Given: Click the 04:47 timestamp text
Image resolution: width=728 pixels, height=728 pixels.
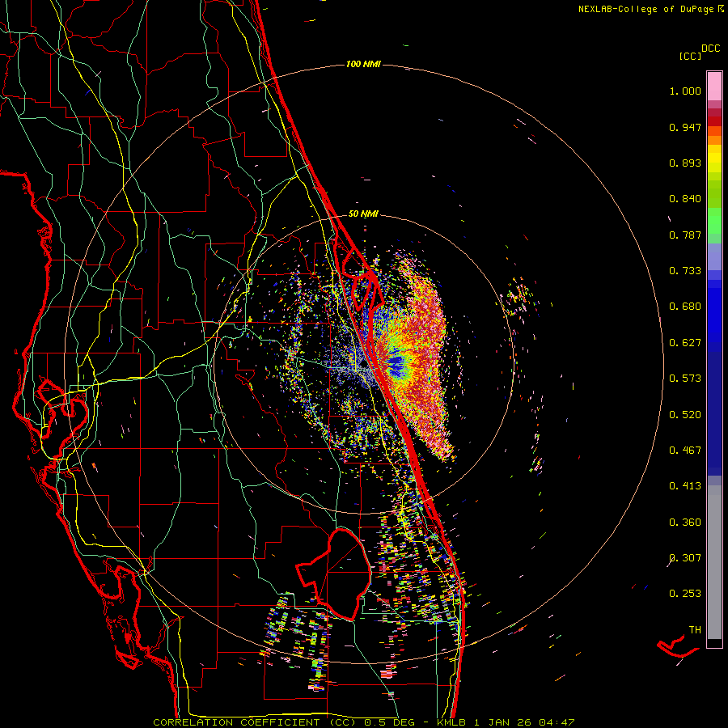Looking at the screenshot, I should tap(557, 722).
